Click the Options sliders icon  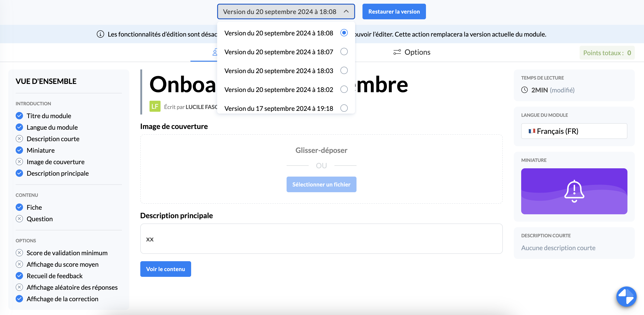coord(397,52)
